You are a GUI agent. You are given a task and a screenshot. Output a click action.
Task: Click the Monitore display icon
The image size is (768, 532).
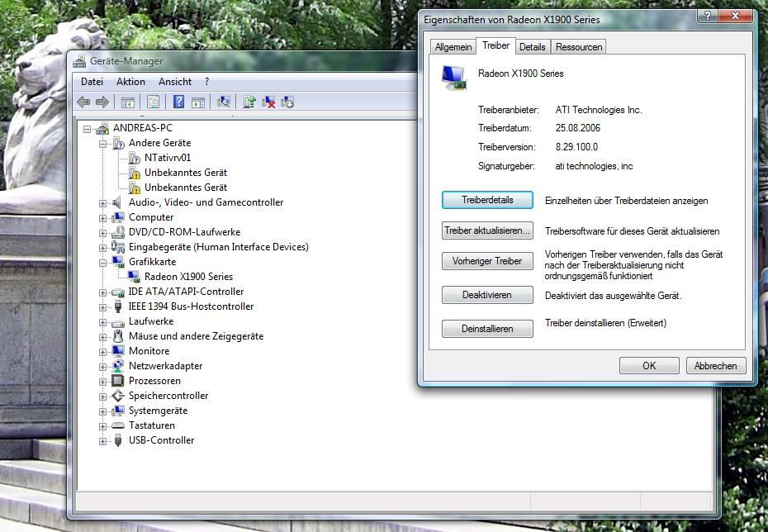click(117, 351)
